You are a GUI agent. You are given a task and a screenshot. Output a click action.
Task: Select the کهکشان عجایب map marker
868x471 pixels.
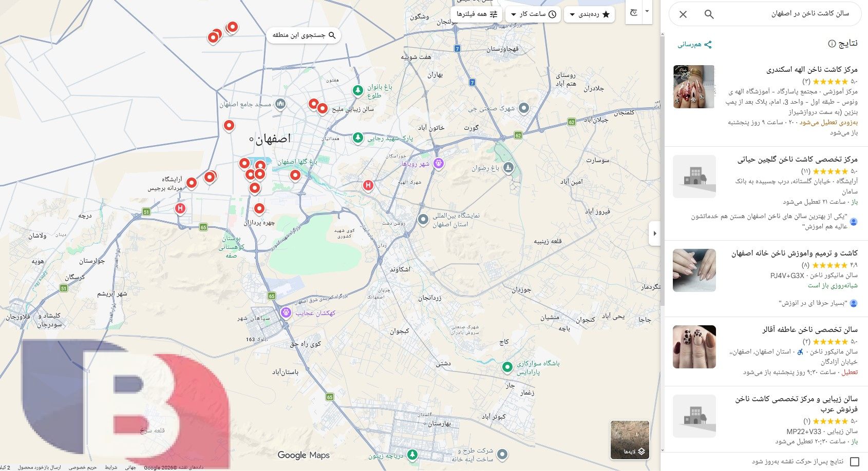[x=286, y=313]
